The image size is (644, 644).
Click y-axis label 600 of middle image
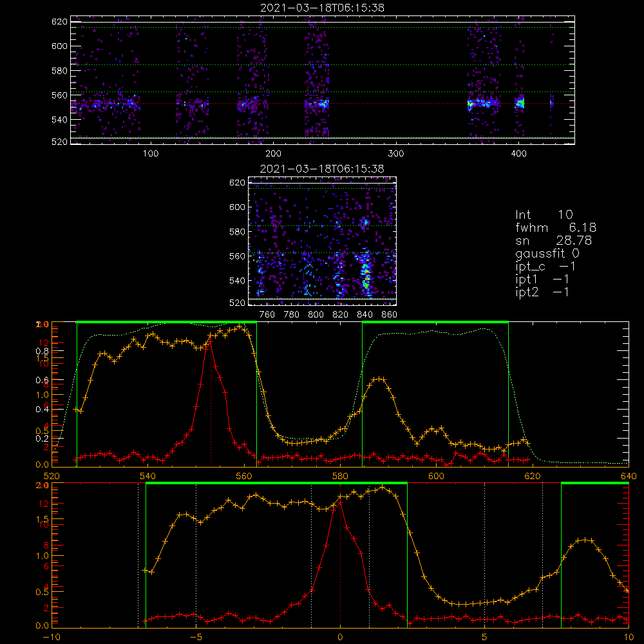click(x=238, y=207)
